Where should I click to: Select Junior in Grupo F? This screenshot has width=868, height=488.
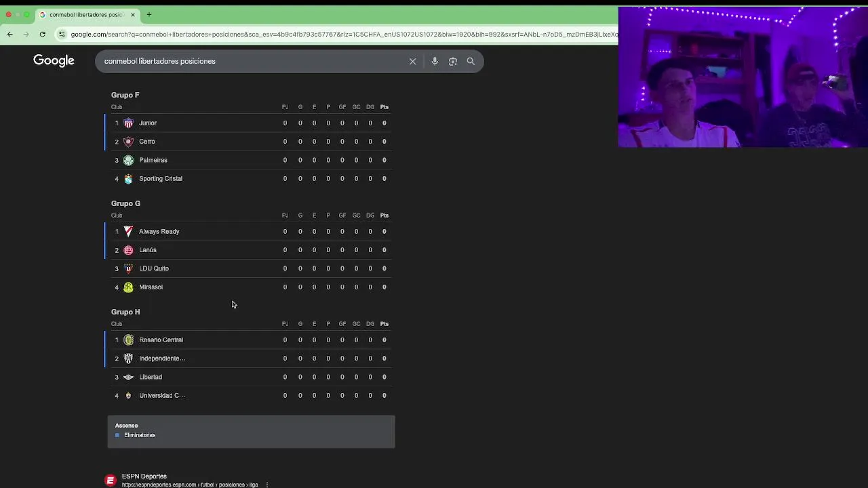(148, 123)
